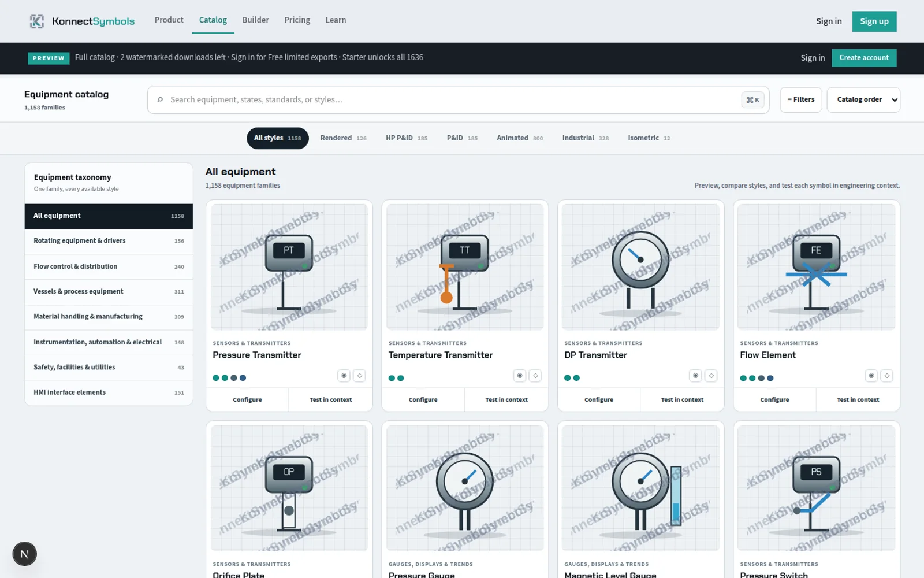
Task: Open the Magnetic Level Gauge symbol preview
Action: tap(640, 488)
